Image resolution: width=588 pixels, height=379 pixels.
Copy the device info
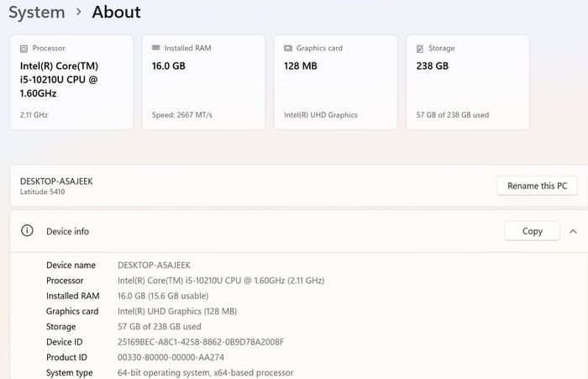click(532, 231)
